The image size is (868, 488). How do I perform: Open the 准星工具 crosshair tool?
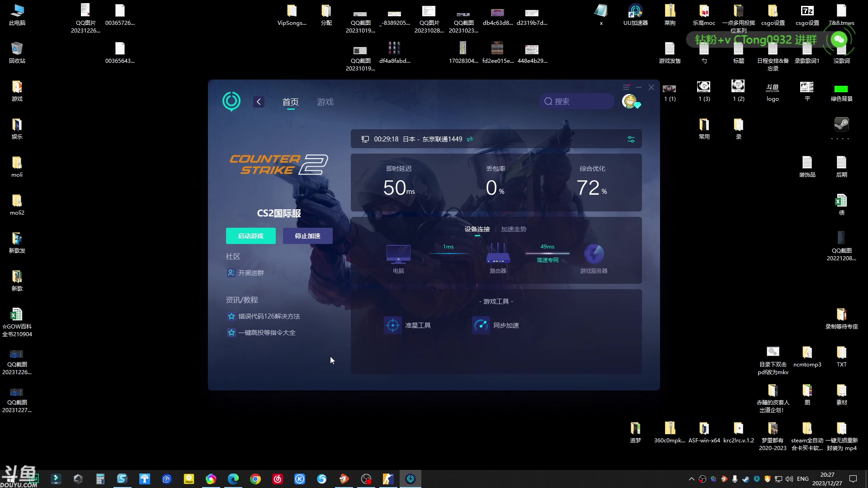click(407, 325)
